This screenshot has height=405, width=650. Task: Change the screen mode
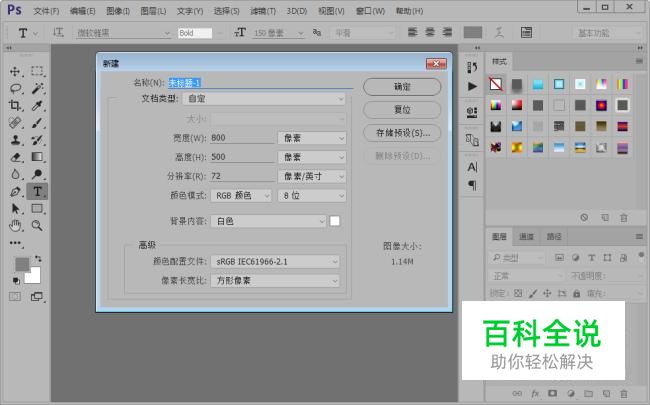tap(37, 297)
